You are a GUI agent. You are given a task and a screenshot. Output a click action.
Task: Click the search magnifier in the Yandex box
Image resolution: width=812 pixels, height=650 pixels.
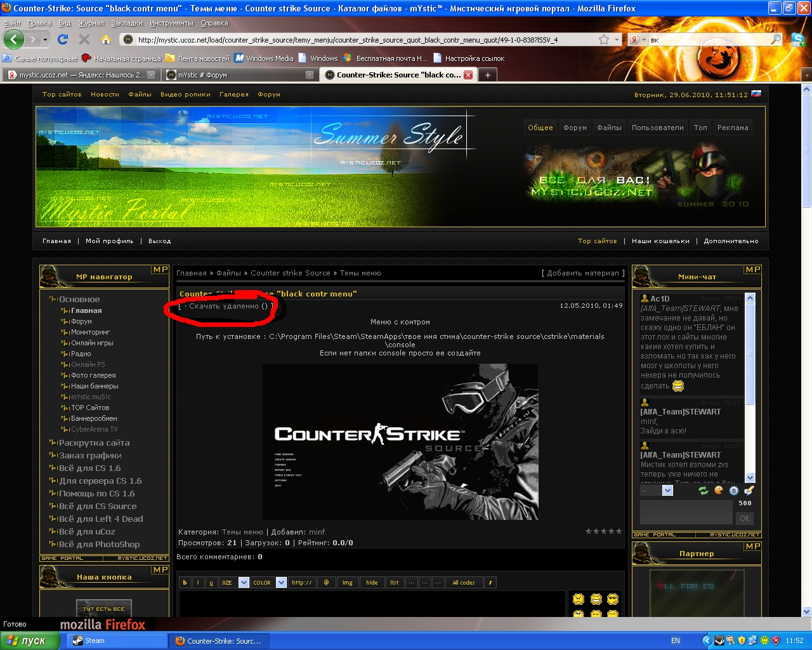point(776,39)
